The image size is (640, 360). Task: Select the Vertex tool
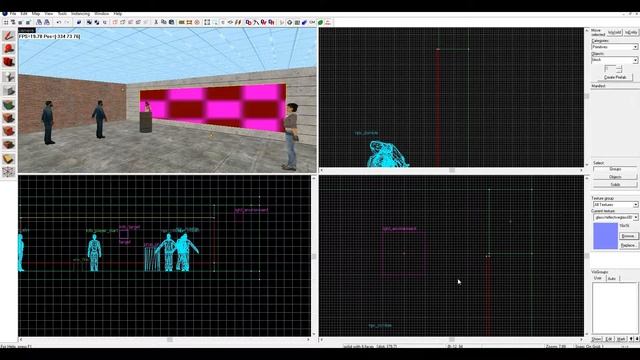(x=9, y=172)
